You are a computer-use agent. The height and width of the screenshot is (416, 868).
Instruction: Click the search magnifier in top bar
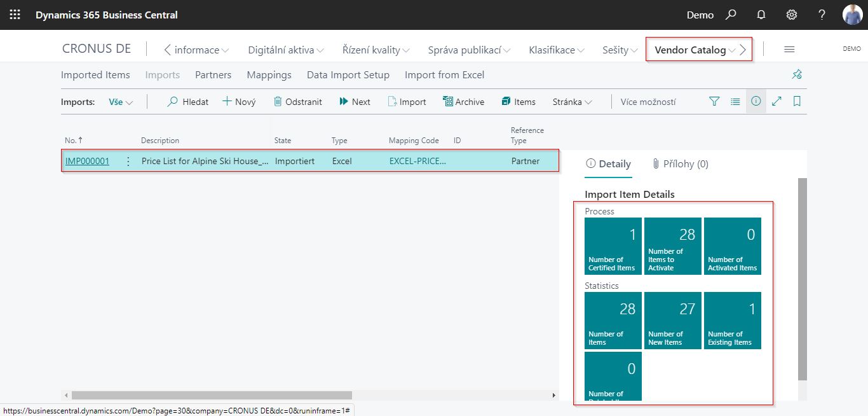pos(731,15)
